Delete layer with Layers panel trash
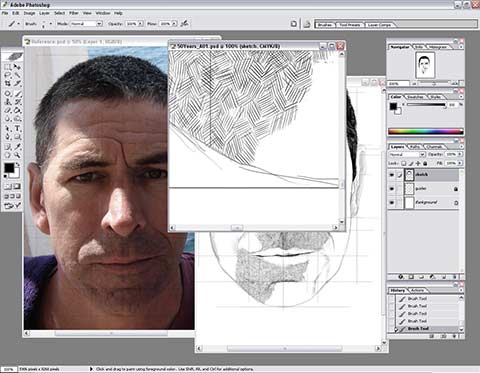This screenshot has height=373, width=480. [454, 277]
